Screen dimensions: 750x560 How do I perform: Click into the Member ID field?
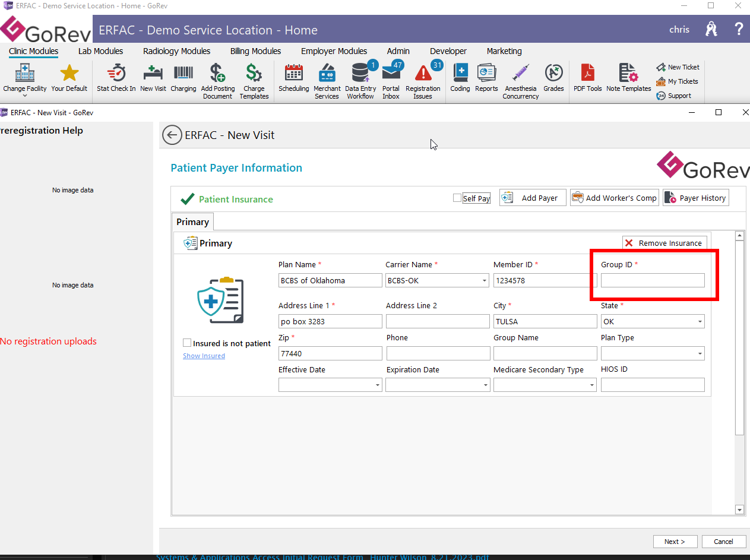(x=545, y=280)
